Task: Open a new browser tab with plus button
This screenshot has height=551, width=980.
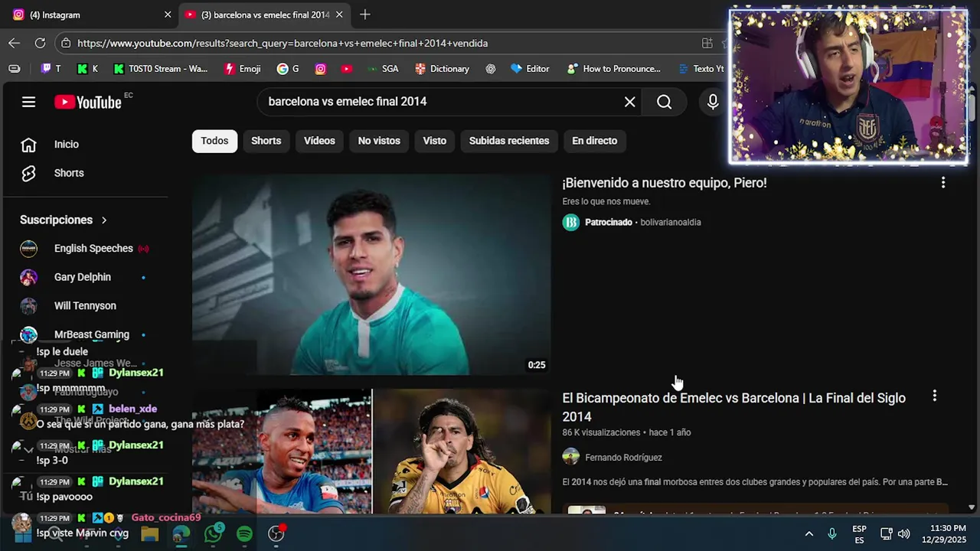Action: (364, 15)
